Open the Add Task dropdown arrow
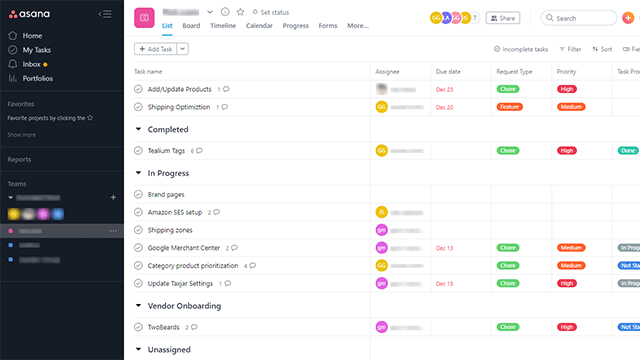Image resolution: width=640 pixels, height=360 pixels. (x=182, y=49)
